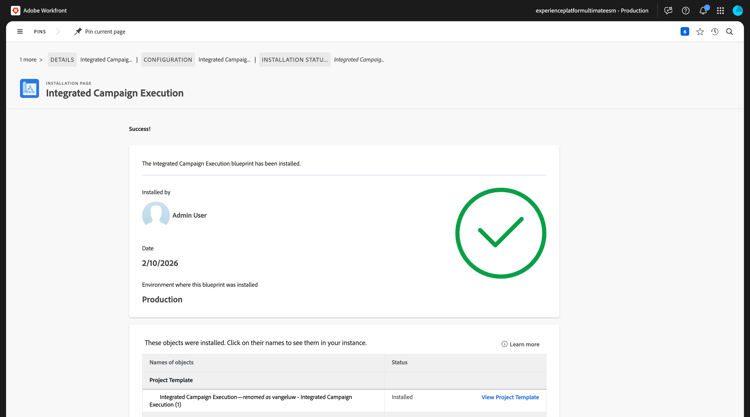The image size is (750, 417).
Task: Open the help question mark icon
Action: click(x=685, y=11)
